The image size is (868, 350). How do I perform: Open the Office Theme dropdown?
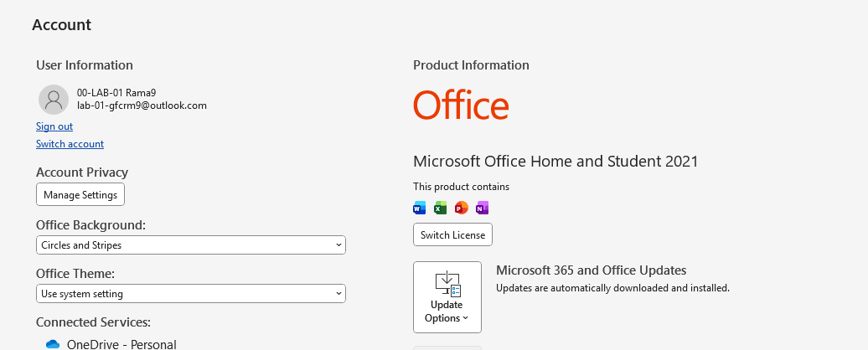tap(191, 294)
